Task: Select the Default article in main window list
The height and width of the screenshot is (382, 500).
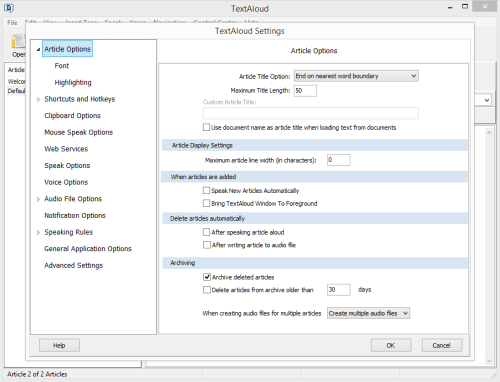Action: tap(16, 91)
